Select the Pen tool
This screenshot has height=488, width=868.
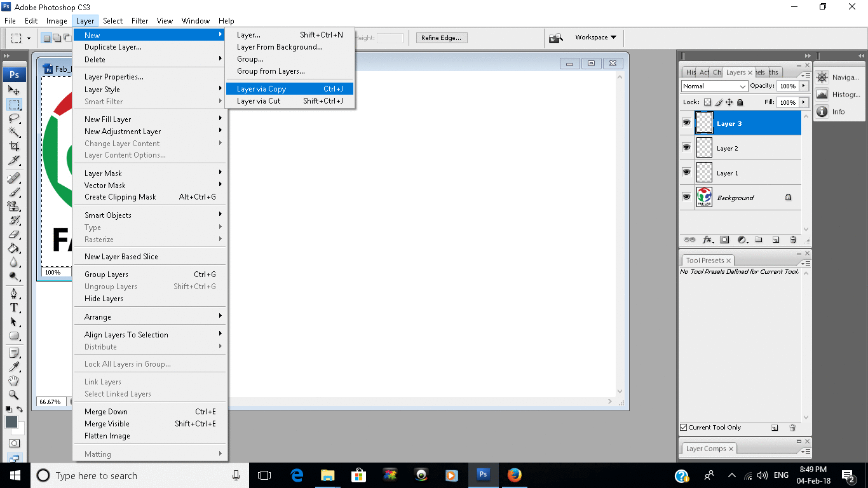click(14, 294)
